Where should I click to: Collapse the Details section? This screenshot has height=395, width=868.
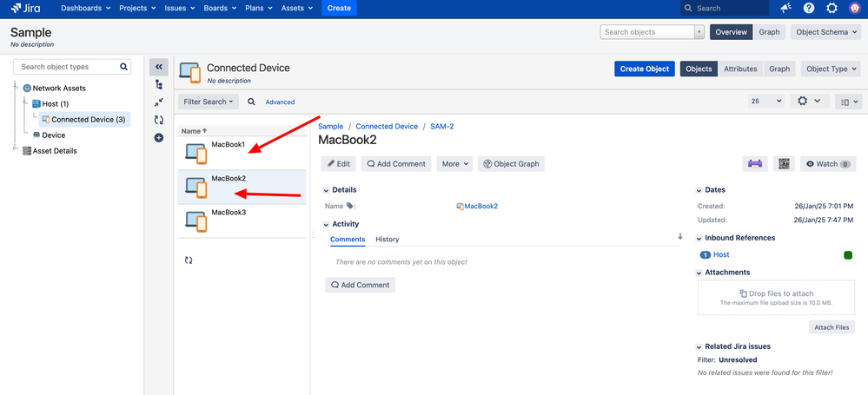pyautogui.click(x=326, y=190)
